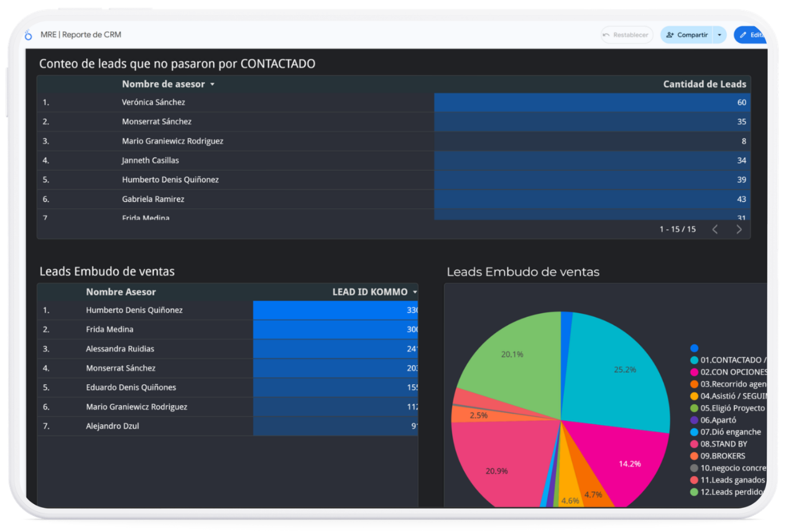
Task: Go to previous table page arrow
Action: [x=714, y=229]
